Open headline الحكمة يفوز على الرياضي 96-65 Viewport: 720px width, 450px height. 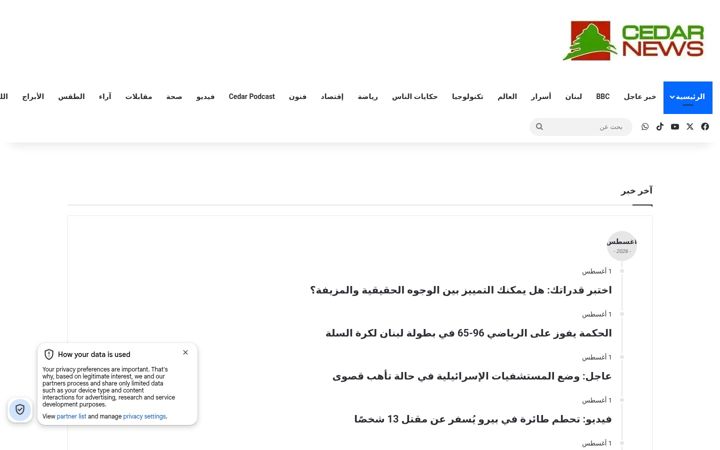pos(468,333)
